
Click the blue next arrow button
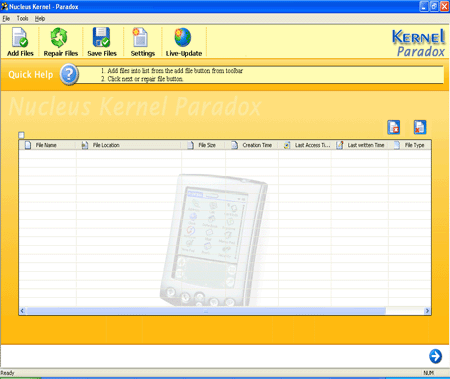coord(435,356)
